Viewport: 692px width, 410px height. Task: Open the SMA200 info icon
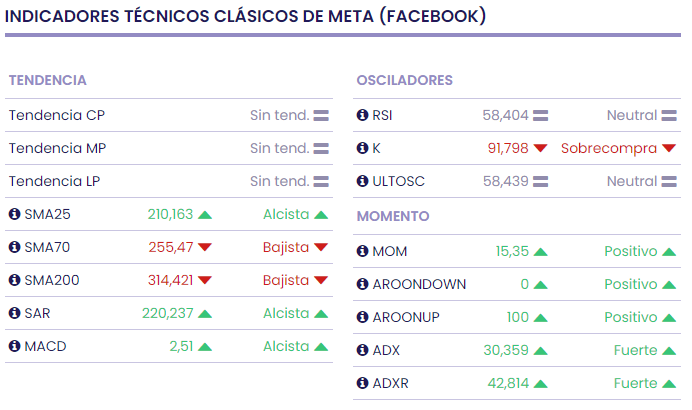click(x=15, y=280)
